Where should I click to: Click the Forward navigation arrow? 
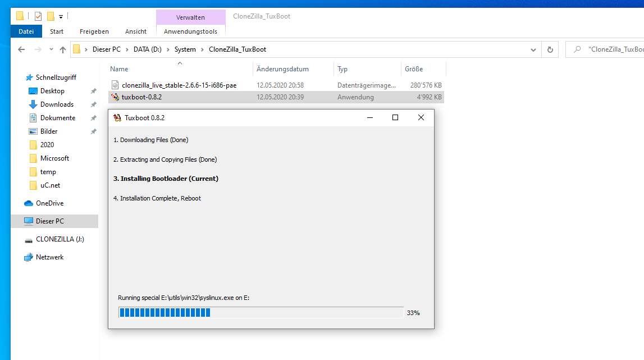coord(38,49)
